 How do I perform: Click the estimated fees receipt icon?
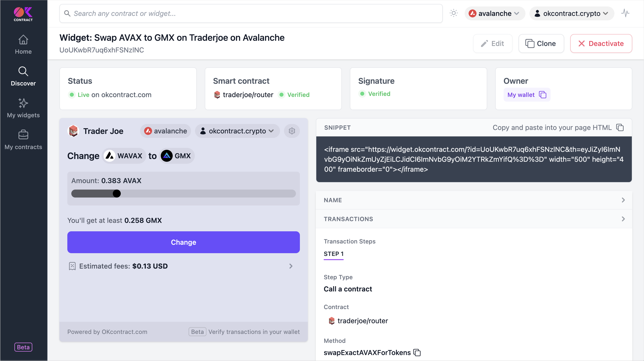[72, 266]
